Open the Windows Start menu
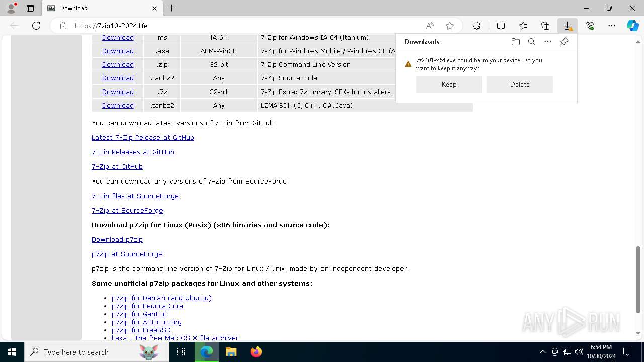The width and height of the screenshot is (644, 362). [x=12, y=352]
